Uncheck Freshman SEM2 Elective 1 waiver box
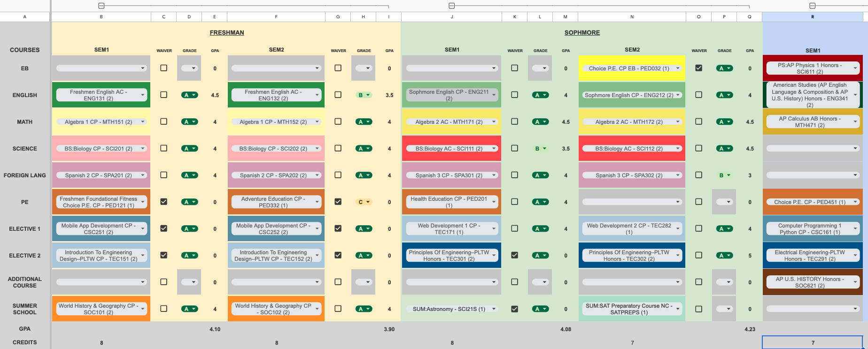 pos(338,228)
